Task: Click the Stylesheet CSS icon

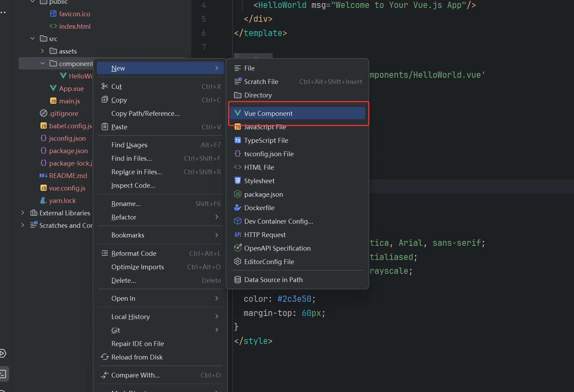Action: click(x=238, y=181)
